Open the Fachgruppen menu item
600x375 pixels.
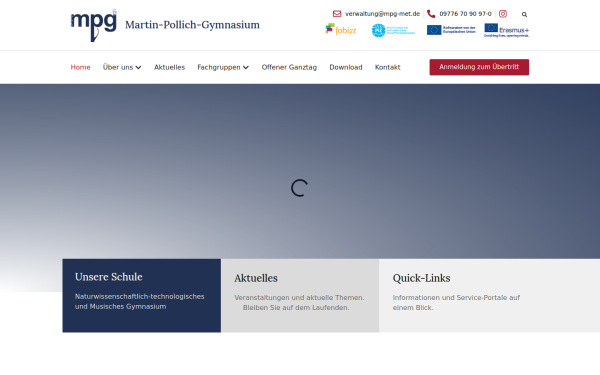click(219, 67)
